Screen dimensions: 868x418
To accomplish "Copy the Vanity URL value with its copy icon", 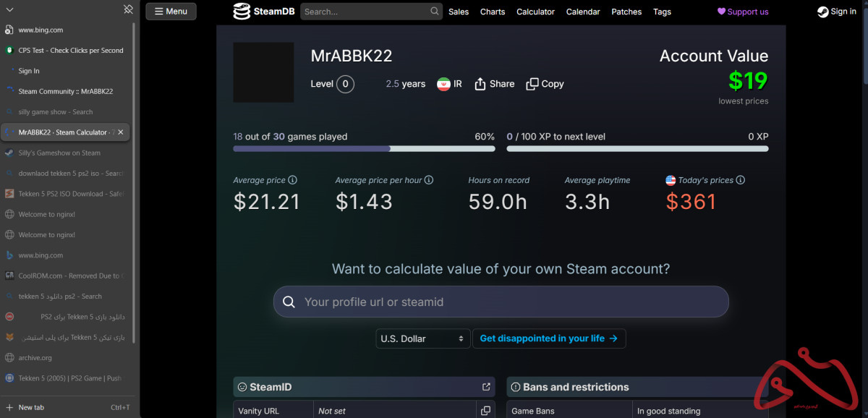I will pyautogui.click(x=486, y=411).
